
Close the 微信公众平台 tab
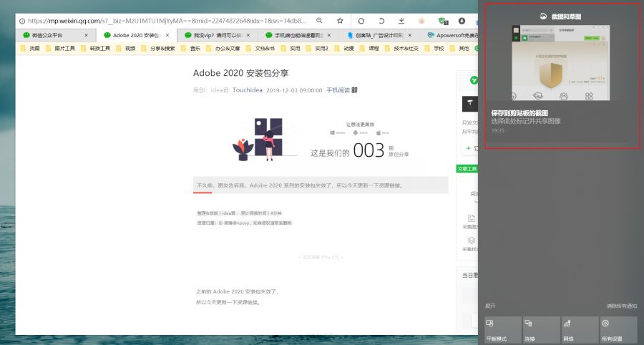[x=86, y=35]
